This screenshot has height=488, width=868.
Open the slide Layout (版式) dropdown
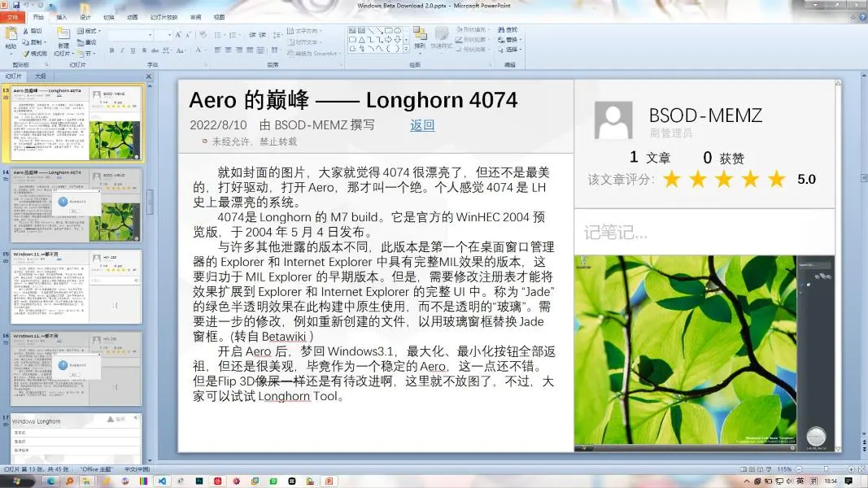(x=89, y=31)
